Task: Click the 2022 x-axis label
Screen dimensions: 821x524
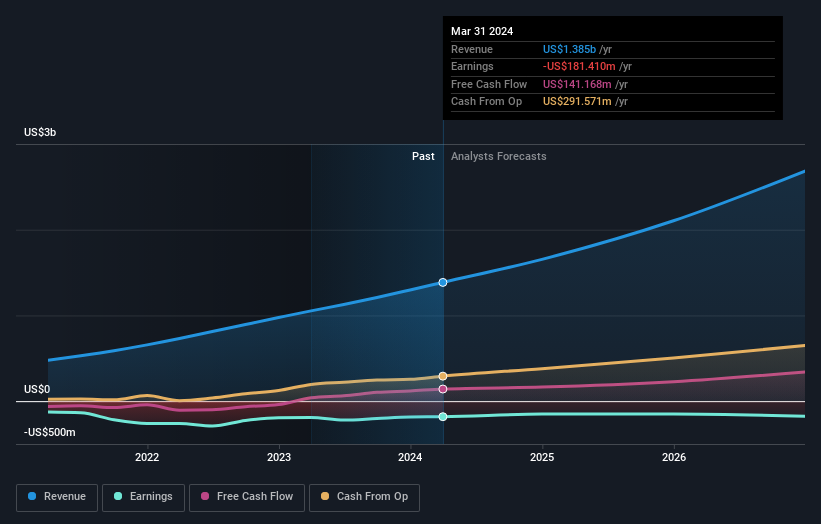Action: pyautogui.click(x=147, y=457)
